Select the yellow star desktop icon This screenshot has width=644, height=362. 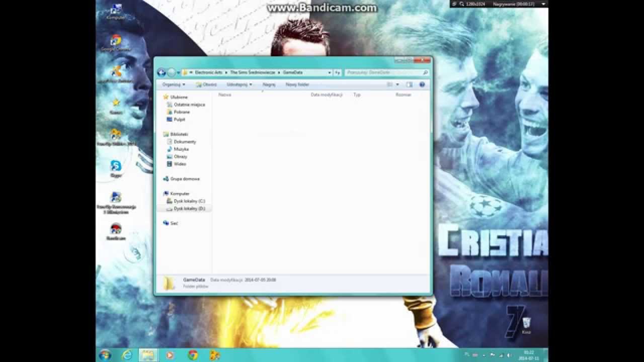pos(116,106)
